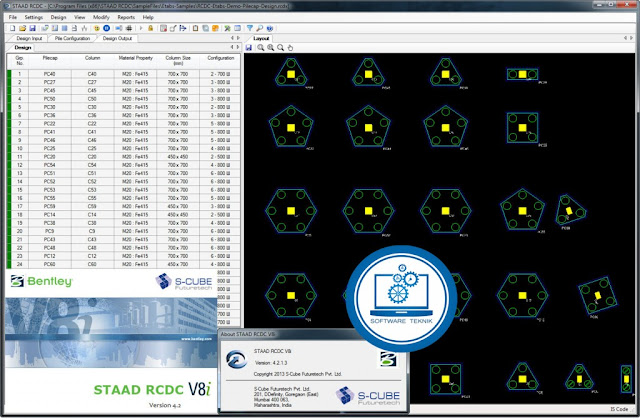Viewport: 640px width, 420px height.
Task: Select table cell C30
Action: point(92,107)
